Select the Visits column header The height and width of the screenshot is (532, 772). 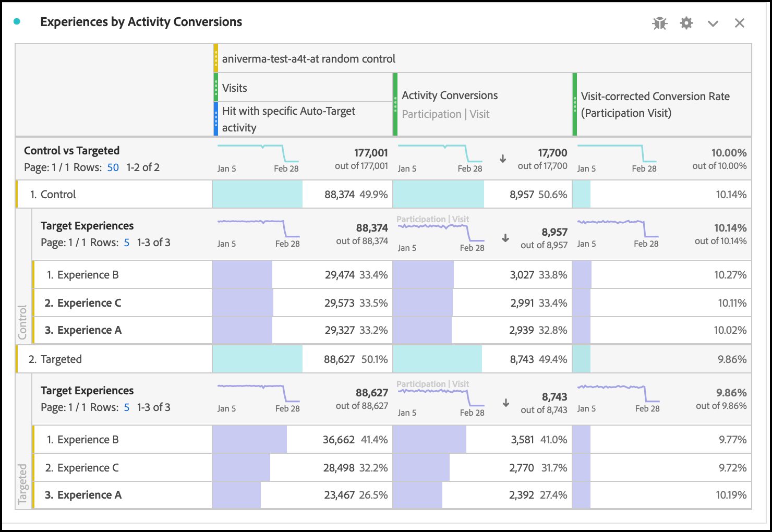pos(235,88)
